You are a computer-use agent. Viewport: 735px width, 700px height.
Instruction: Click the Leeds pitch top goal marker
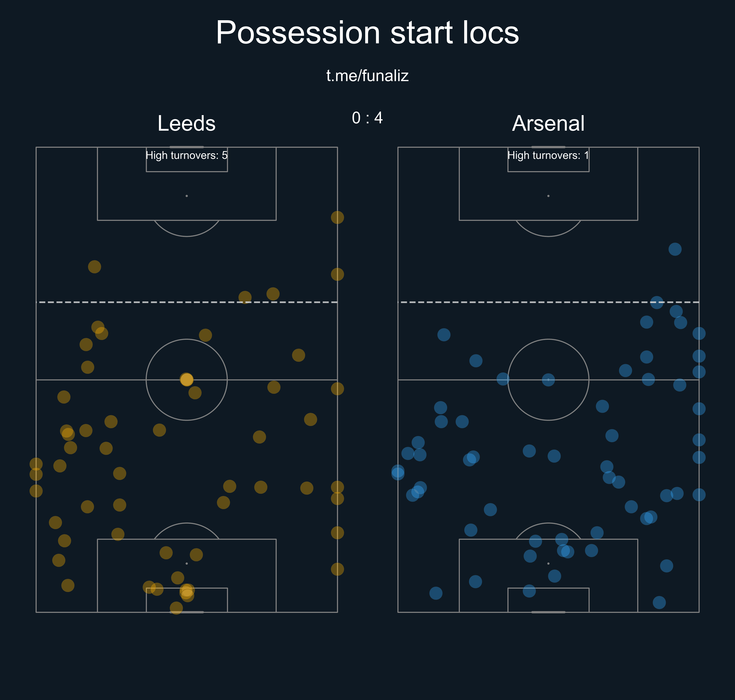[x=186, y=147]
